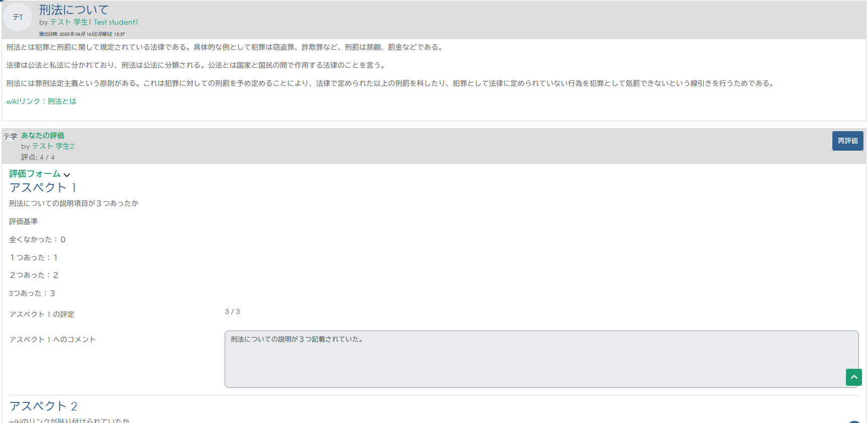The image size is (868, 423).
Task: Follow the wikiリンク：刑法とは link
Action: coord(41,101)
